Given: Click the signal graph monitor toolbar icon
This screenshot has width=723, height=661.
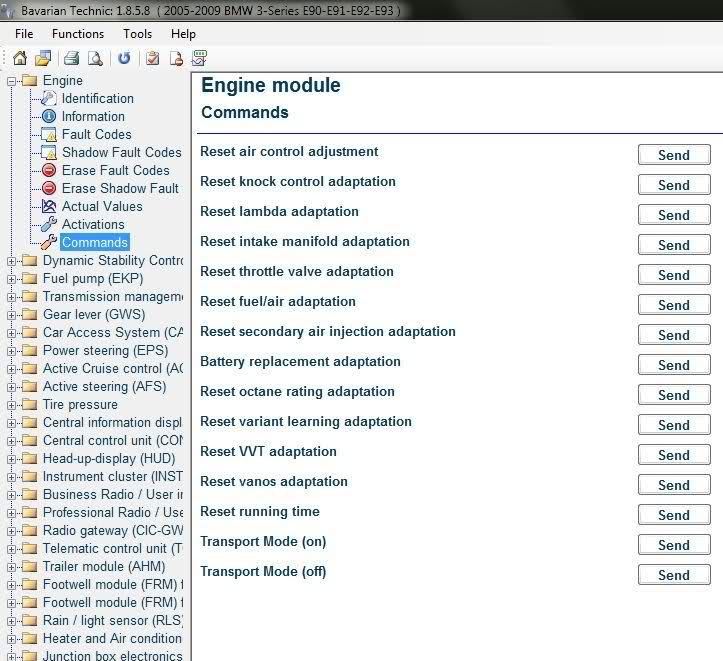Looking at the screenshot, I should (x=199, y=58).
